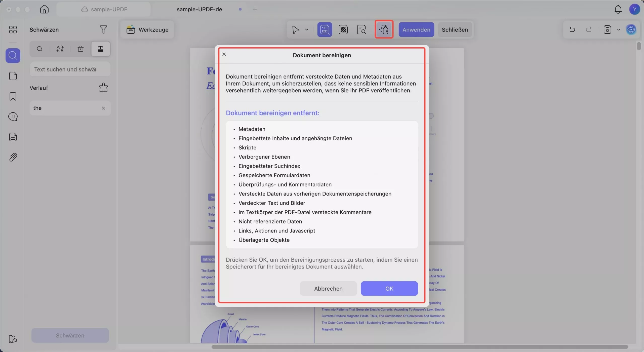Switch to the sample-UPDF tab
Screen dimensions: 644x352
[104, 9]
